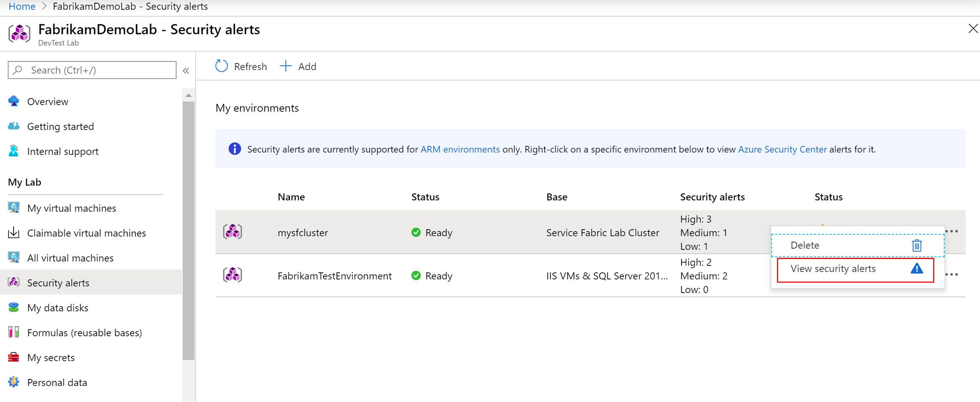Image resolution: width=980 pixels, height=402 pixels.
Task: Click the Add plus icon
Action: (x=285, y=66)
